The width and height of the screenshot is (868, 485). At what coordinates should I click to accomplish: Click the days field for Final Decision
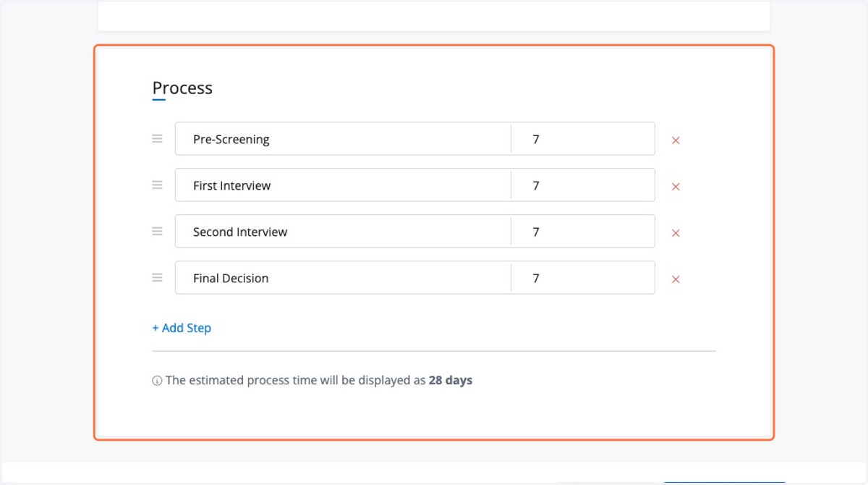[x=583, y=278]
